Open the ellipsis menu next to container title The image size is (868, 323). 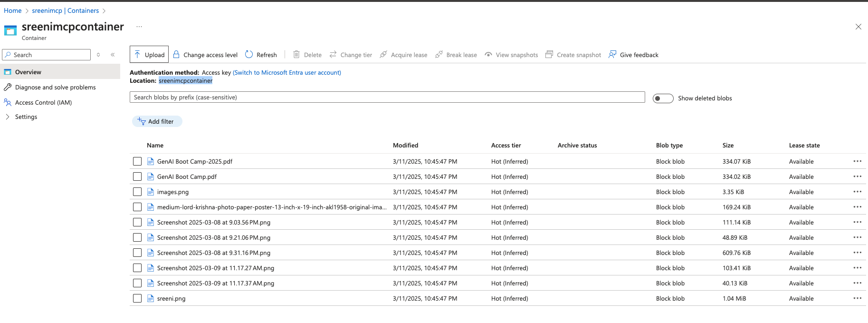click(x=139, y=27)
